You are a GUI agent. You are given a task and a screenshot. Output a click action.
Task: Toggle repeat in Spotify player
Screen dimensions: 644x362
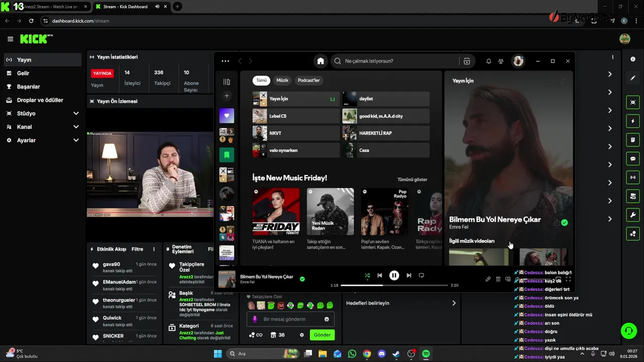[x=422, y=276]
